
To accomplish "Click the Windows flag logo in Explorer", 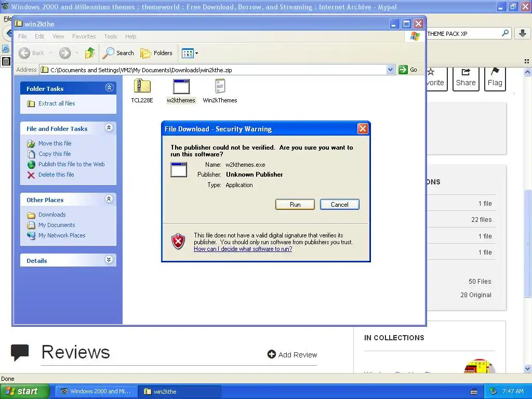I will point(415,36).
